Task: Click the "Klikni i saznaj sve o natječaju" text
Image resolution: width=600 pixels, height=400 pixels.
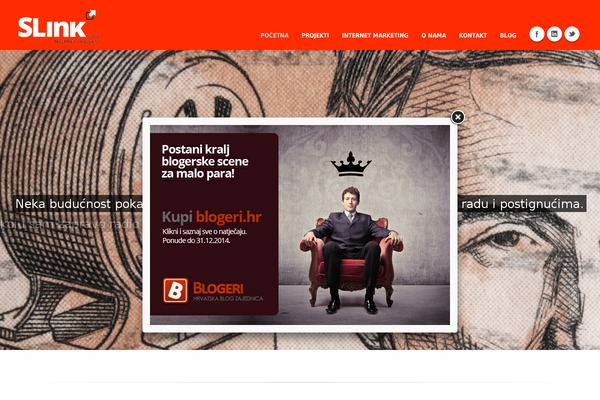Action: tap(205, 232)
